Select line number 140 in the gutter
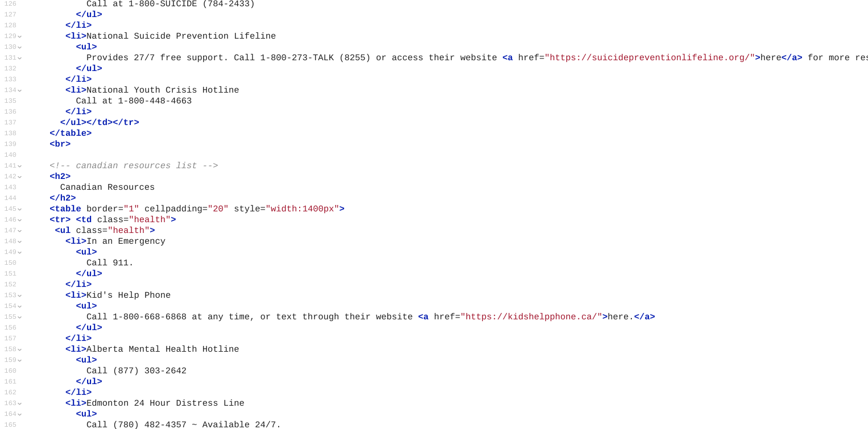868x429 pixels. point(10,155)
